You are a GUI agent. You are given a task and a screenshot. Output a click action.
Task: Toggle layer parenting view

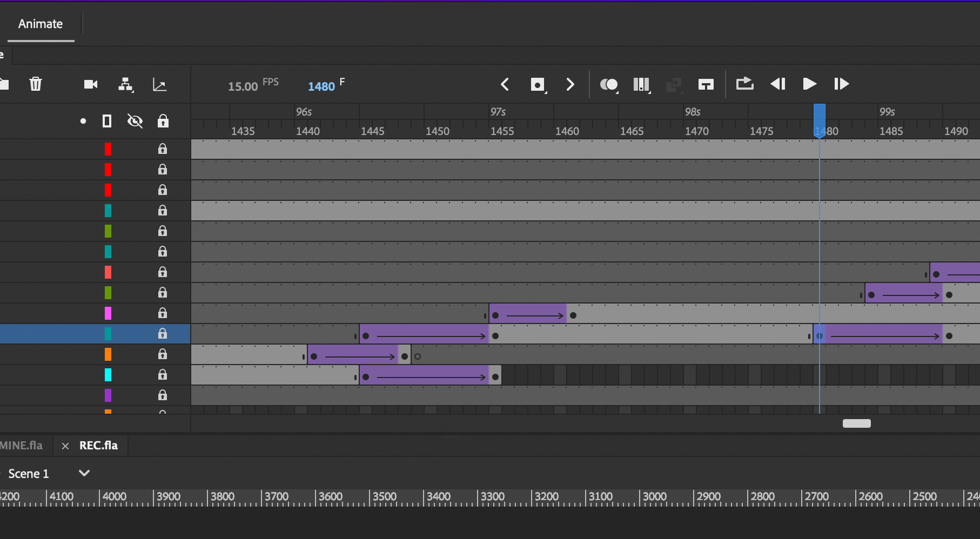tap(125, 84)
